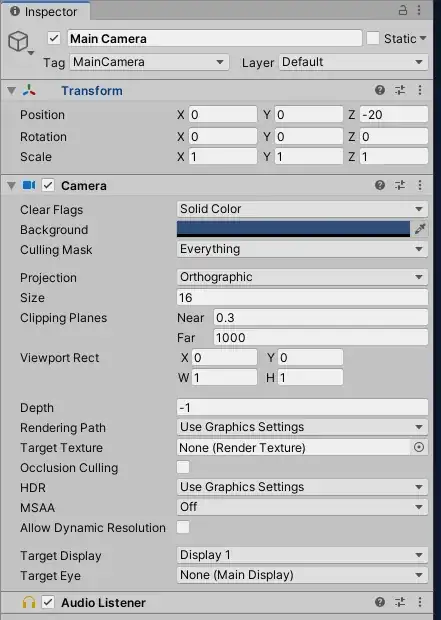The height and width of the screenshot is (620, 441).
Task: Click Position X field
Action: pyautogui.click(x=223, y=115)
